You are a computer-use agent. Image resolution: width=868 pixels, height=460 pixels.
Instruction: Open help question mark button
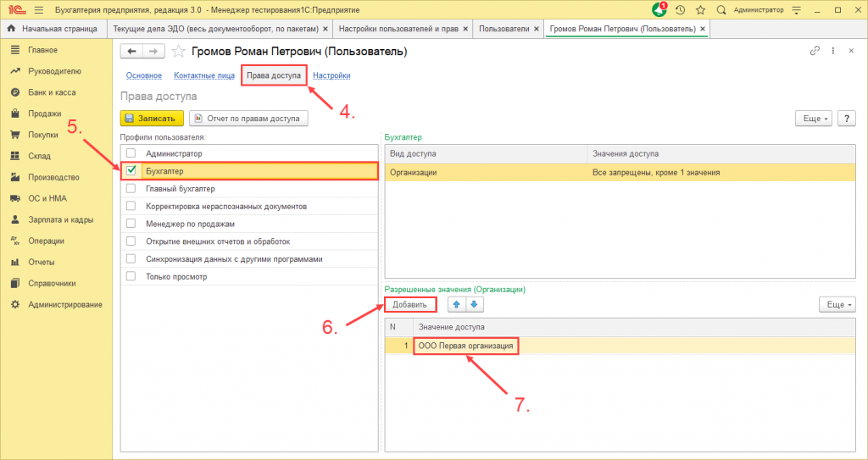tap(847, 119)
